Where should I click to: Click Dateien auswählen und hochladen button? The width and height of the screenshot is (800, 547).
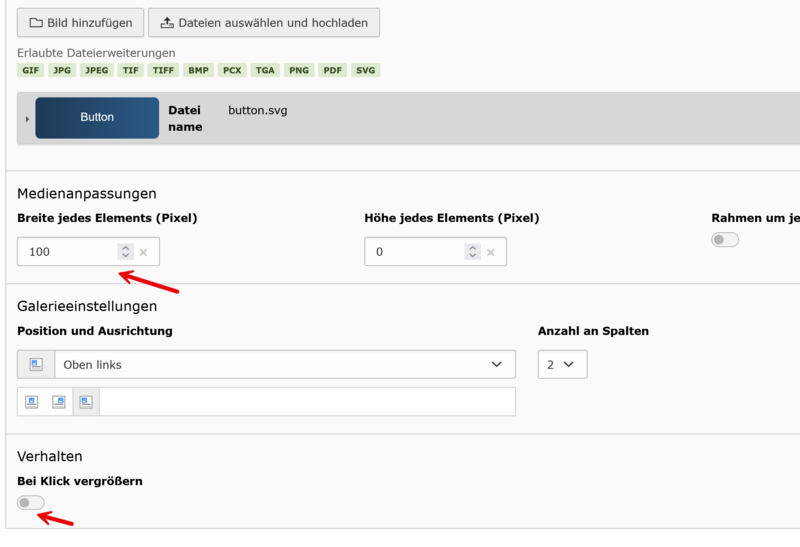(263, 22)
